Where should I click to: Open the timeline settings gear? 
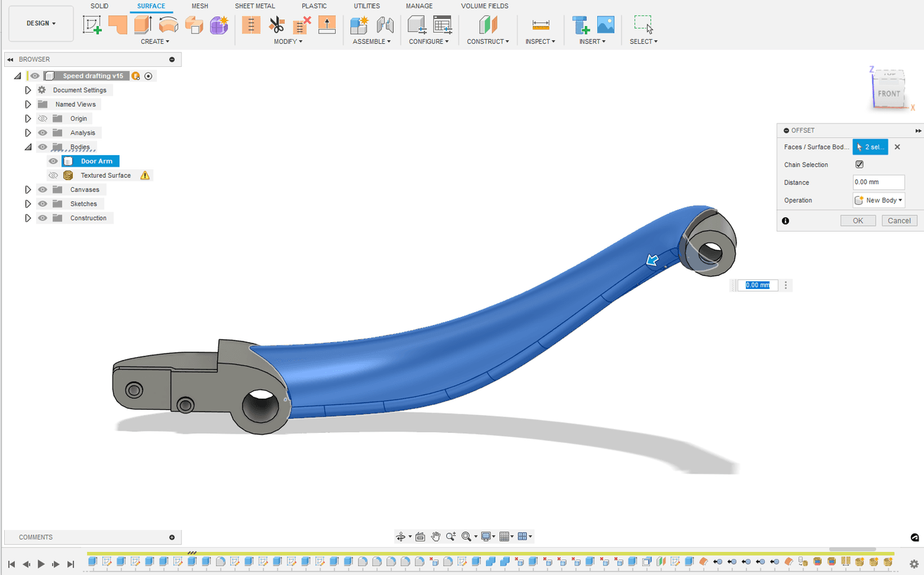point(914,564)
